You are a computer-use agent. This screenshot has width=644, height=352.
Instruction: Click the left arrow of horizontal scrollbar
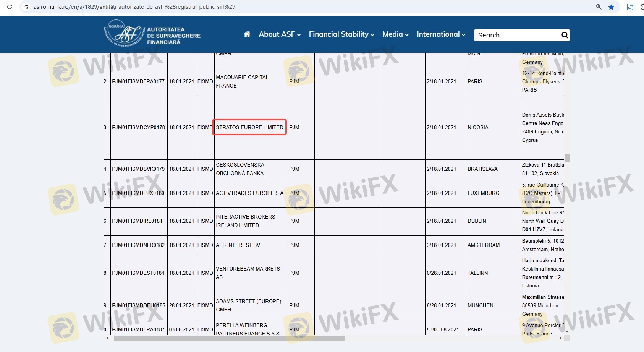coord(107,338)
